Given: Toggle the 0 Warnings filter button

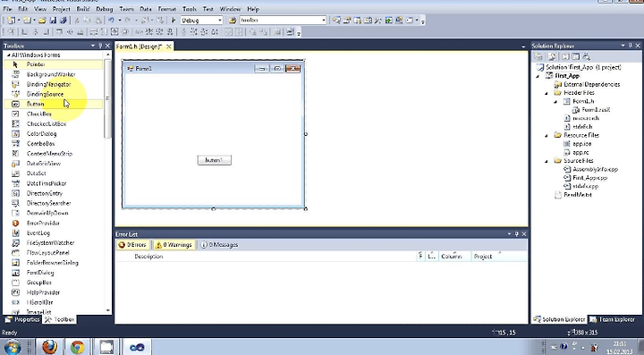Looking at the screenshot, I should [x=174, y=245].
